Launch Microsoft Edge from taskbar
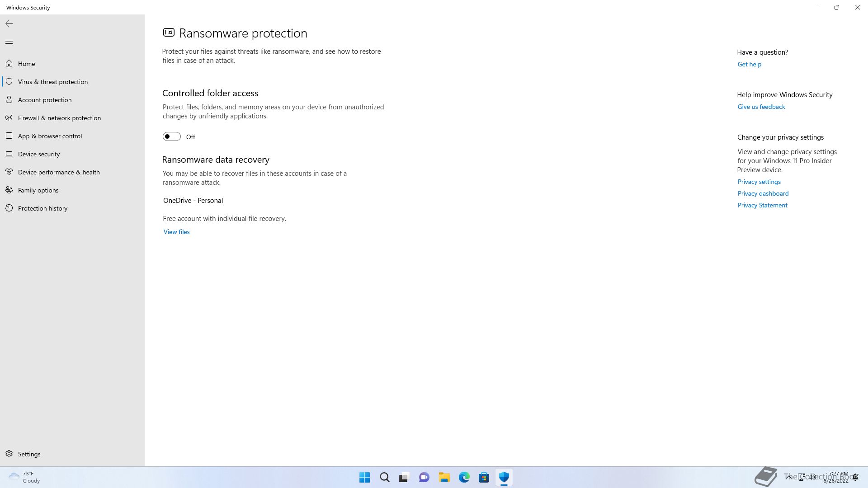The height and width of the screenshot is (488, 868). point(464,477)
